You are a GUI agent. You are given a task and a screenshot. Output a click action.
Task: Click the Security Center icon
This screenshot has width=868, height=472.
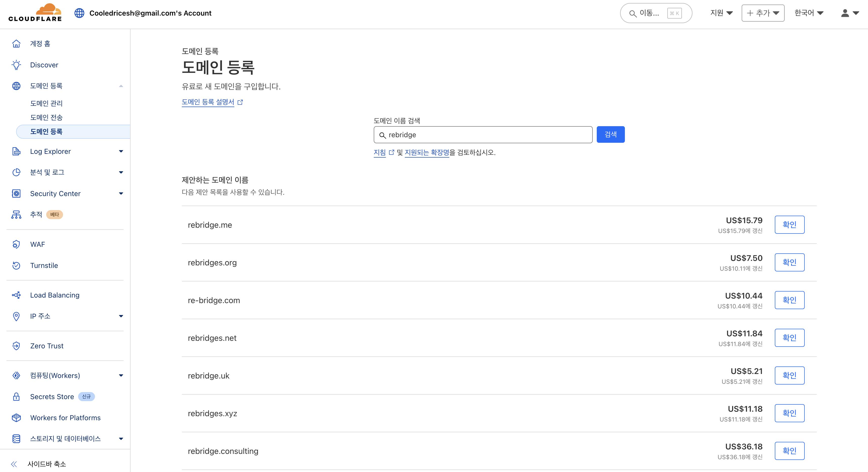16,194
